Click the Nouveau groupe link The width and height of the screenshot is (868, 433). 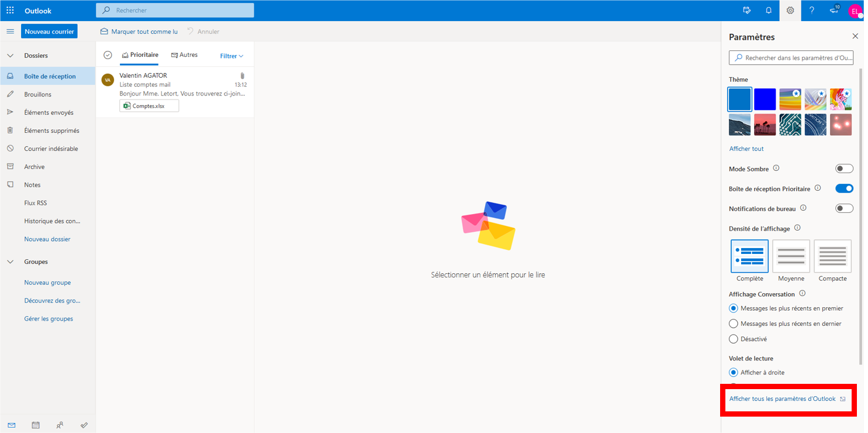point(47,283)
